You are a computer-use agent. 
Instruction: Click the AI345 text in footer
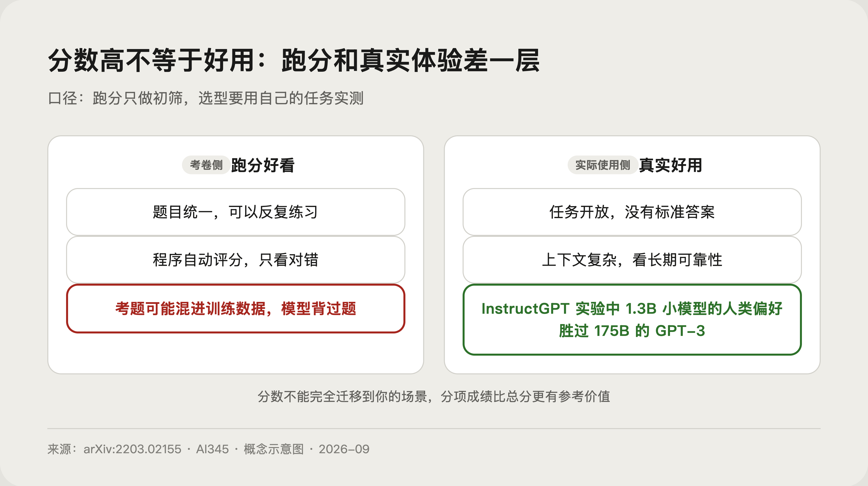coord(212,449)
